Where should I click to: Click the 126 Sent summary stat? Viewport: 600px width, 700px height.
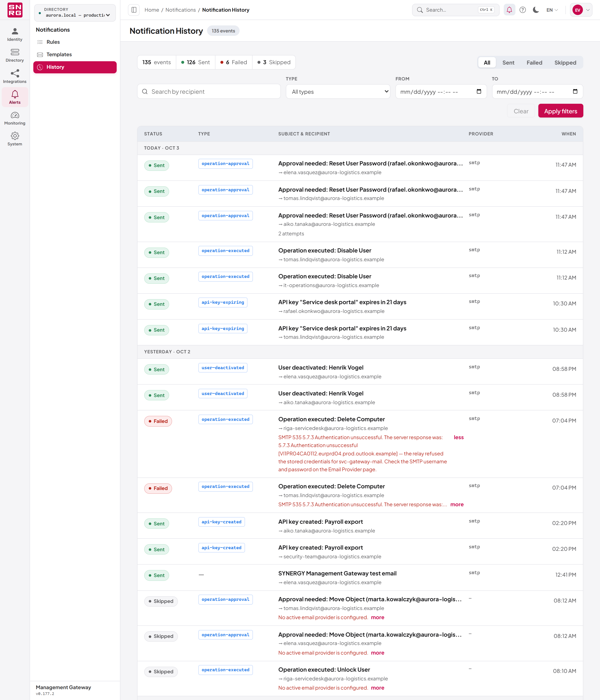click(x=195, y=62)
